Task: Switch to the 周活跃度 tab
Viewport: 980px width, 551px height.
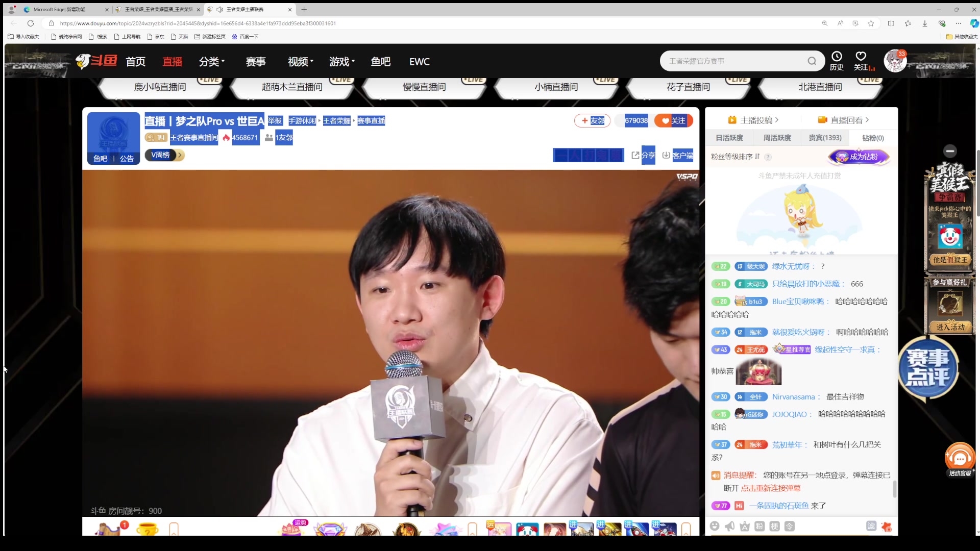Action: 777,138
